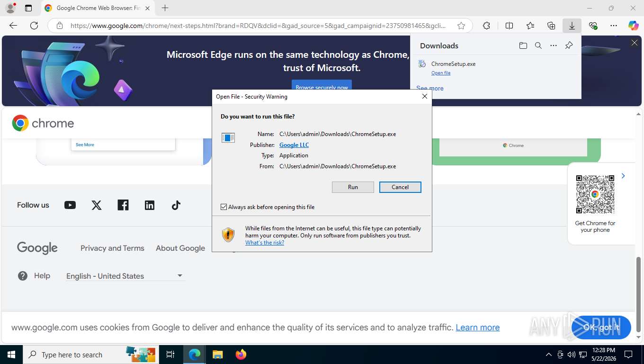
Task: Accept cookies with Ok, got it
Action: (x=601, y=328)
